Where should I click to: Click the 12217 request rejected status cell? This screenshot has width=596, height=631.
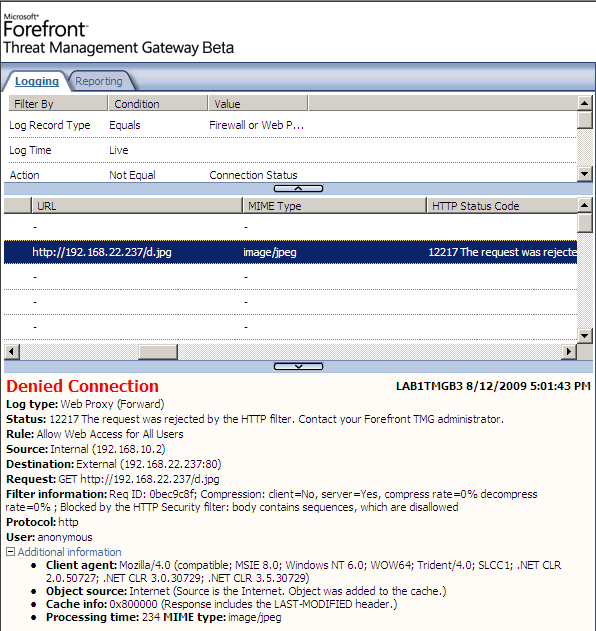tap(502, 252)
